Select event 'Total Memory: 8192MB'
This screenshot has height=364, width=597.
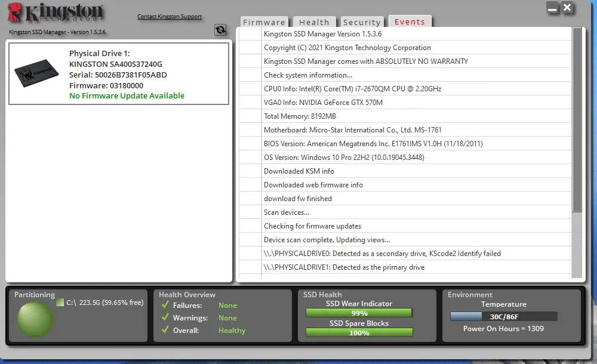[x=405, y=116]
